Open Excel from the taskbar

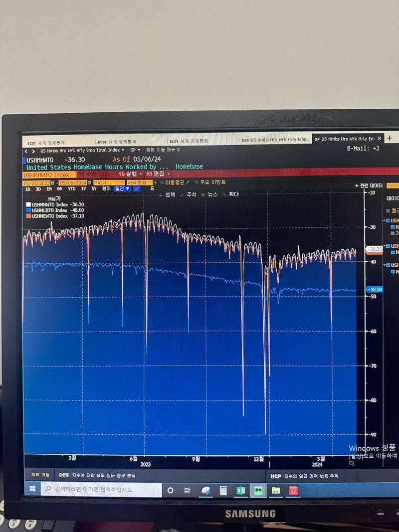click(x=240, y=491)
